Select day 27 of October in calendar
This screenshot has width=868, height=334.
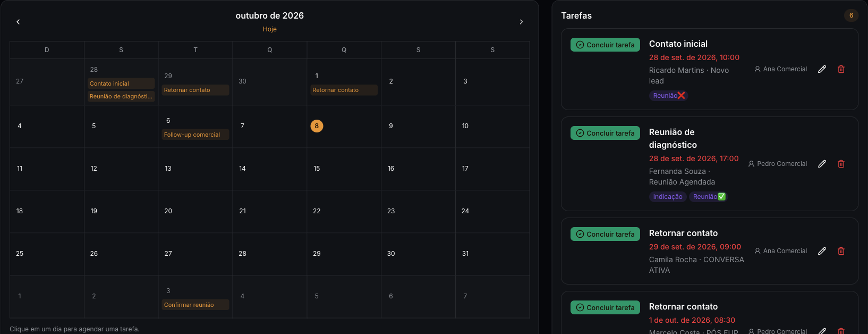tap(195, 254)
